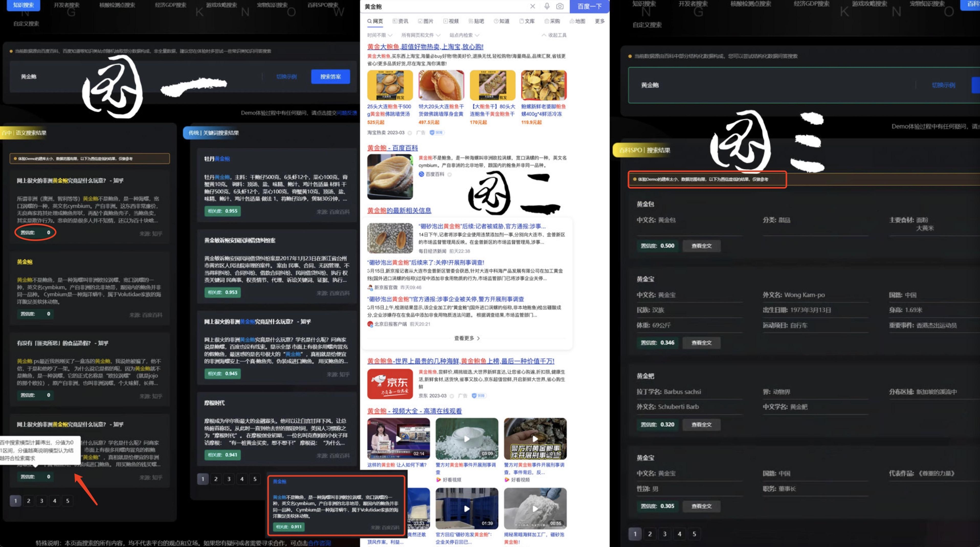
Task: Select the 文库 tab in Baidu
Action: [527, 21]
